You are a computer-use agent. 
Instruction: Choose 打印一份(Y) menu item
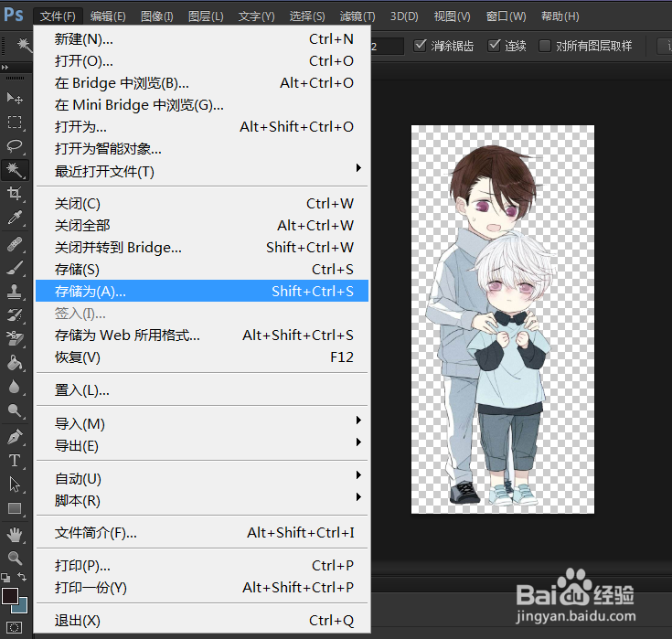(x=202, y=588)
